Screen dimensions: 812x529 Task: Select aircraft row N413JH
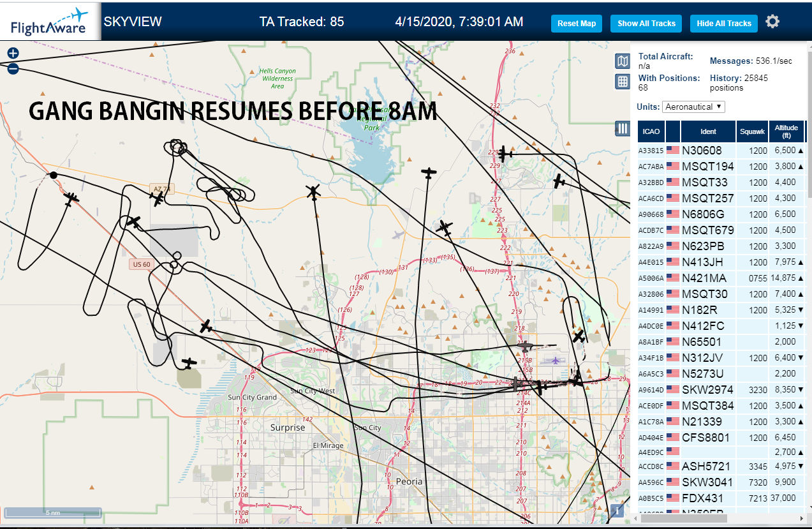(x=721, y=262)
